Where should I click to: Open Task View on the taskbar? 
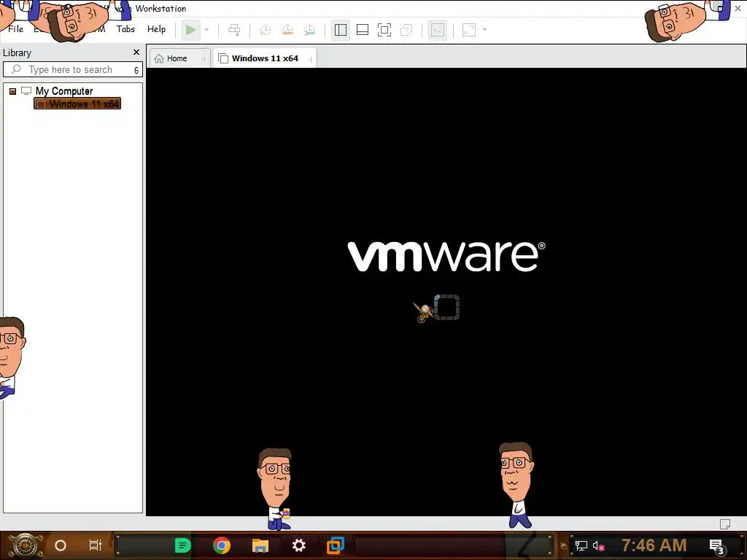(x=96, y=545)
